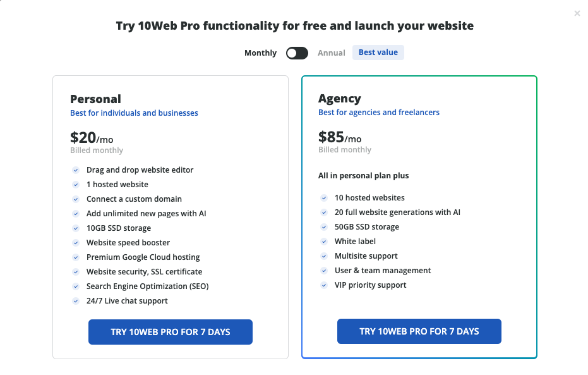Click checkmark beside Drag and drop website editor
Screen dimensions: 588x375
(x=76, y=170)
